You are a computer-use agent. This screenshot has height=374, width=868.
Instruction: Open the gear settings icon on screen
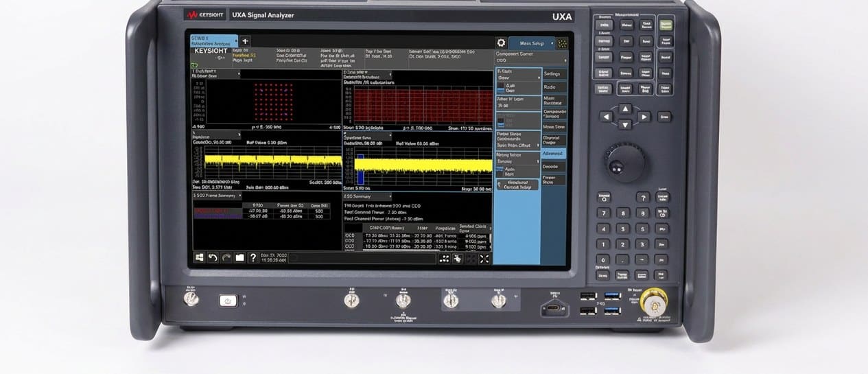point(501,43)
